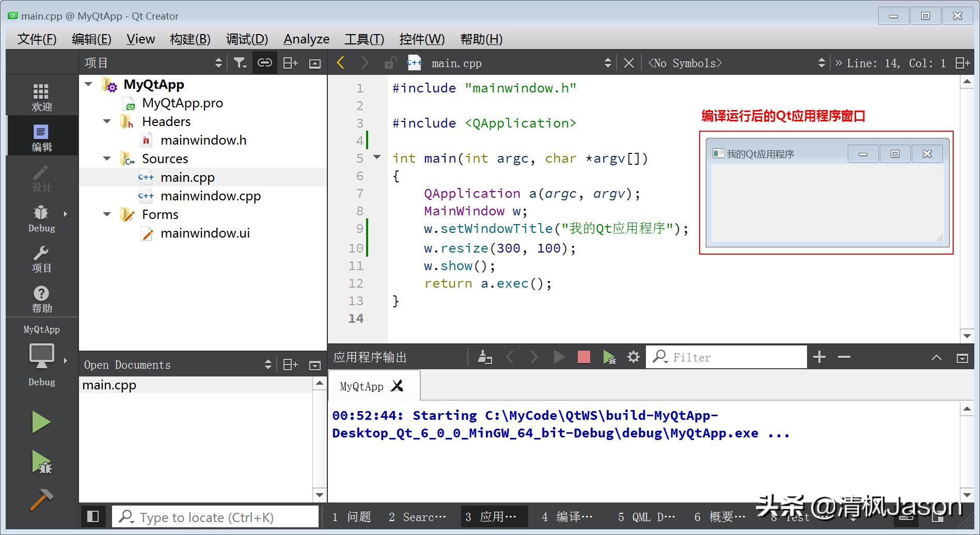Toggle the project filter funnel icon
This screenshot has width=980, height=535.
(x=240, y=62)
